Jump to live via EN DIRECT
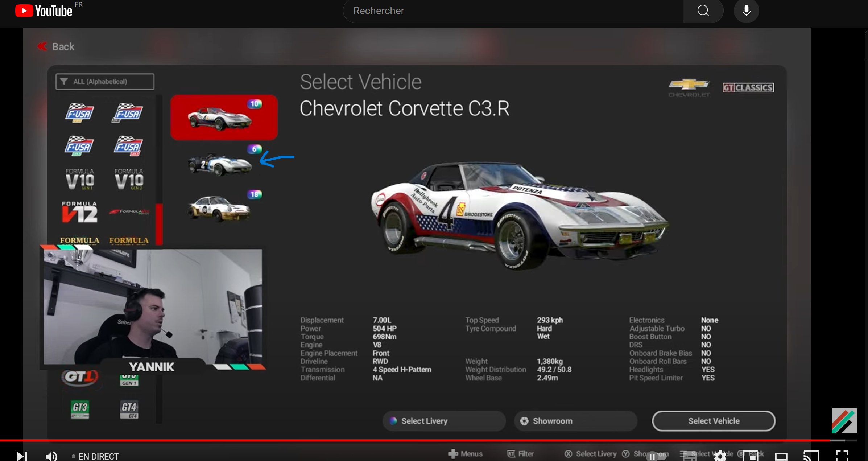Image resolution: width=868 pixels, height=461 pixels. pos(95,456)
